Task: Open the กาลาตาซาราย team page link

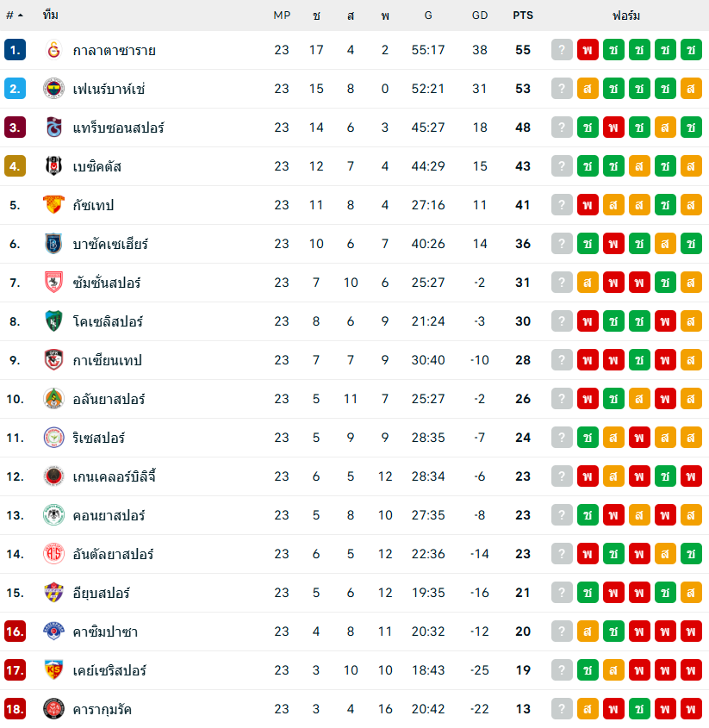Action: tap(115, 50)
